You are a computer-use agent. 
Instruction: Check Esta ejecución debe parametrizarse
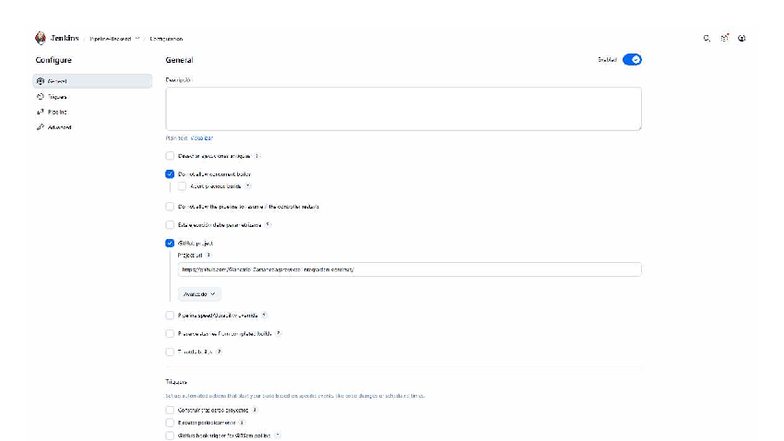pos(170,225)
